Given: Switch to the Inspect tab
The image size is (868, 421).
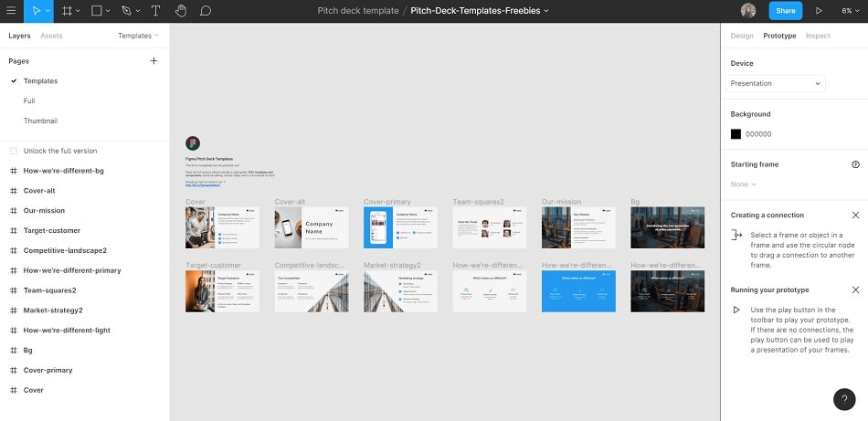Looking at the screenshot, I should (818, 36).
